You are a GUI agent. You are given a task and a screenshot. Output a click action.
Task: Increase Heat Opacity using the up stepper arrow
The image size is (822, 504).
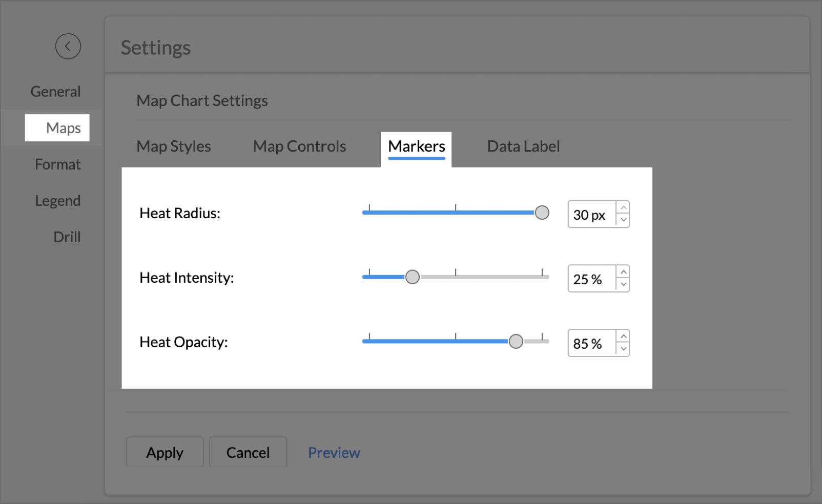pyautogui.click(x=623, y=336)
